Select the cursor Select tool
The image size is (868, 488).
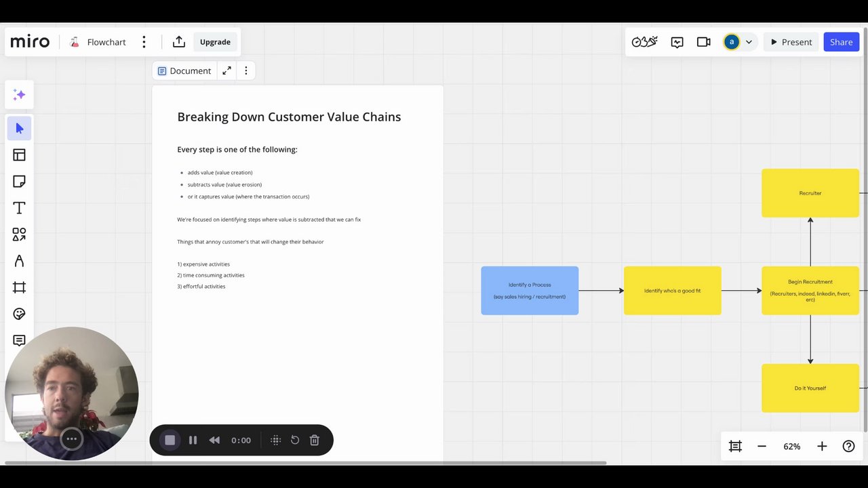19,129
